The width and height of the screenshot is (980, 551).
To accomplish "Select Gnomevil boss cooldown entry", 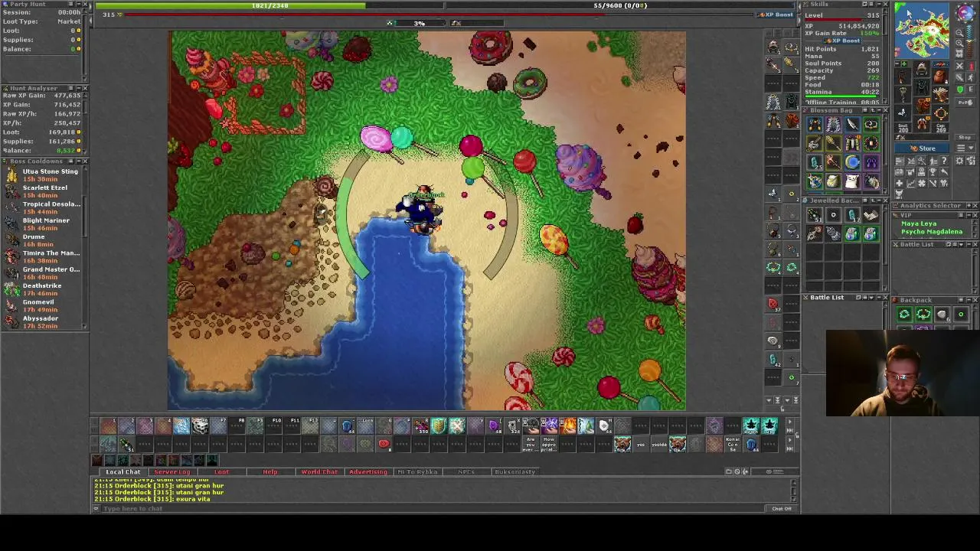I will [43, 305].
